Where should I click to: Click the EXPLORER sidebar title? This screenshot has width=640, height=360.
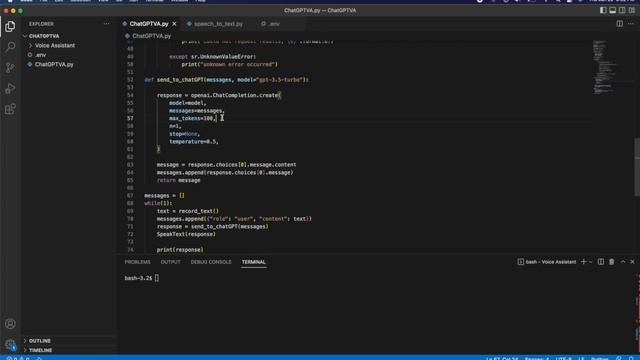(x=41, y=24)
